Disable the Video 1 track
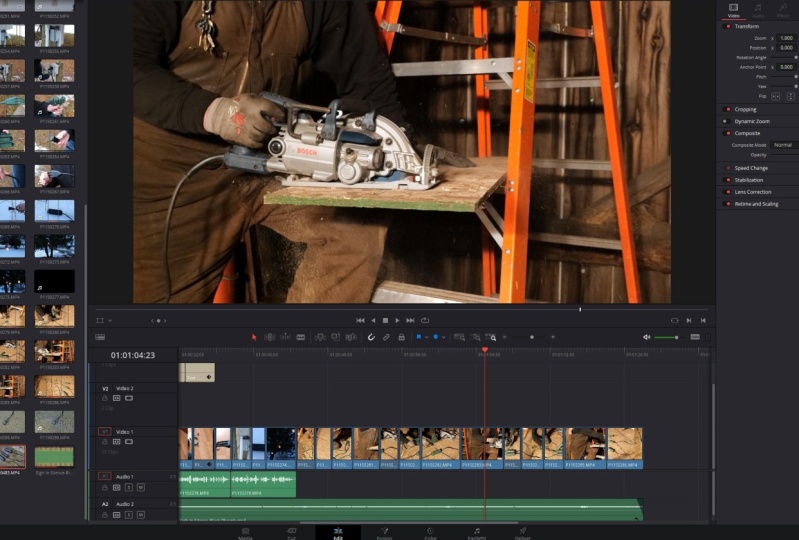This screenshot has height=540, width=799. 129,442
